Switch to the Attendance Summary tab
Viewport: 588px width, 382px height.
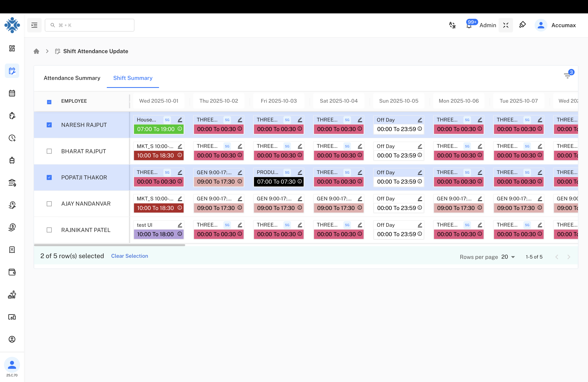[x=72, y=78]
